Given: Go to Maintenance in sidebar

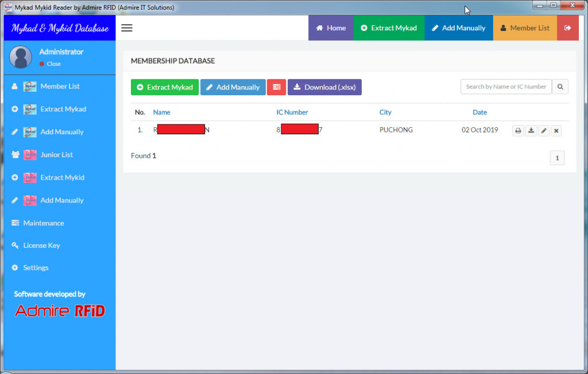Looking at the screenshot, I should click(x=43, y=223).
